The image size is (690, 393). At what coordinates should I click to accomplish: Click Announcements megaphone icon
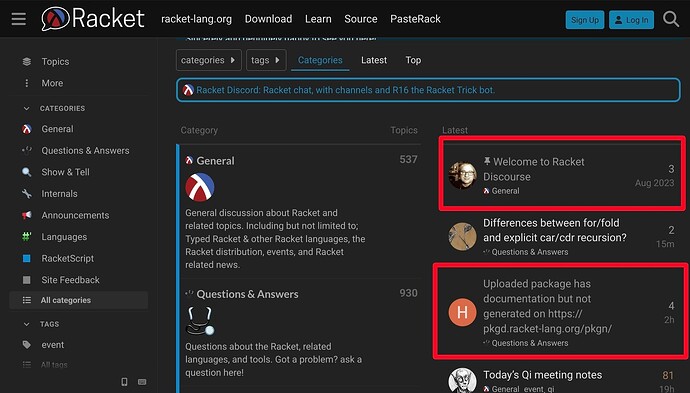point(27,215)
